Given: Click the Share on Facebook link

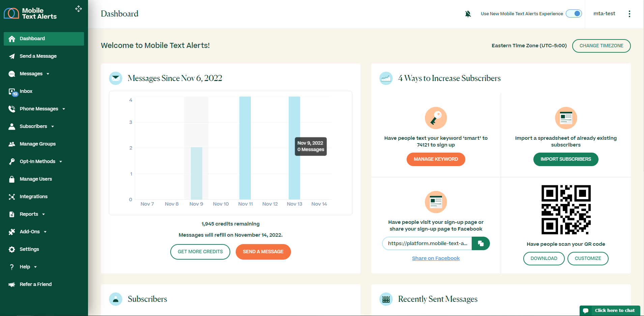Looking at the screenshot, I should click(x=436, y=258).
